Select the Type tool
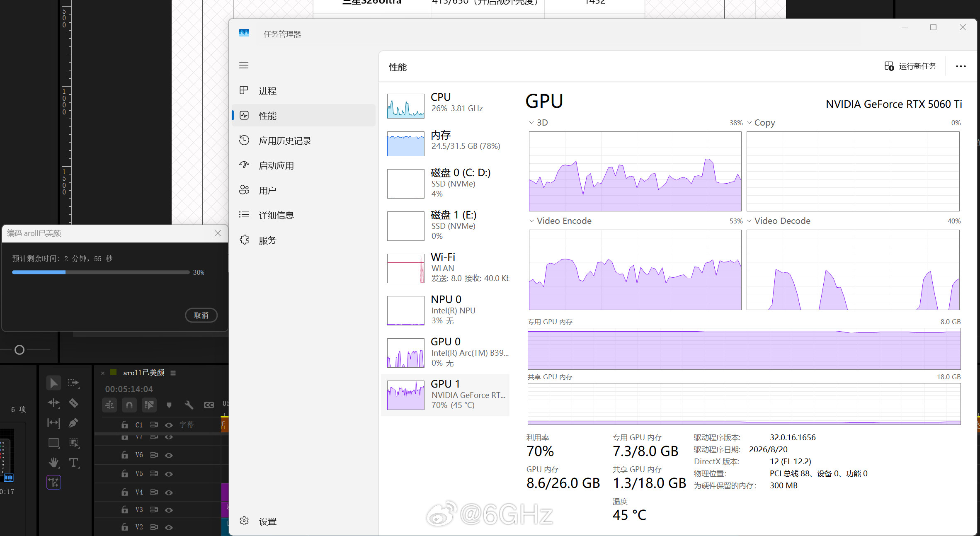This screenshot has height=536, width=980. pos(74,463)
